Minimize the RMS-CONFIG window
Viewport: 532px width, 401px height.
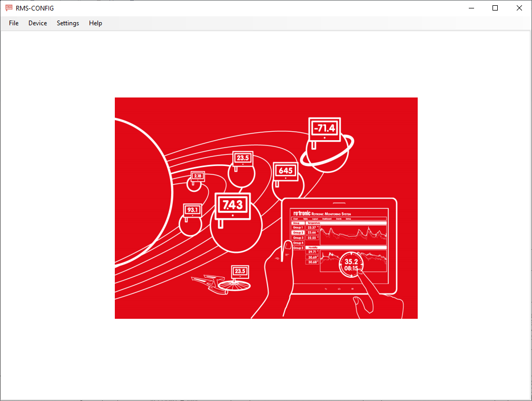point(471,8)
